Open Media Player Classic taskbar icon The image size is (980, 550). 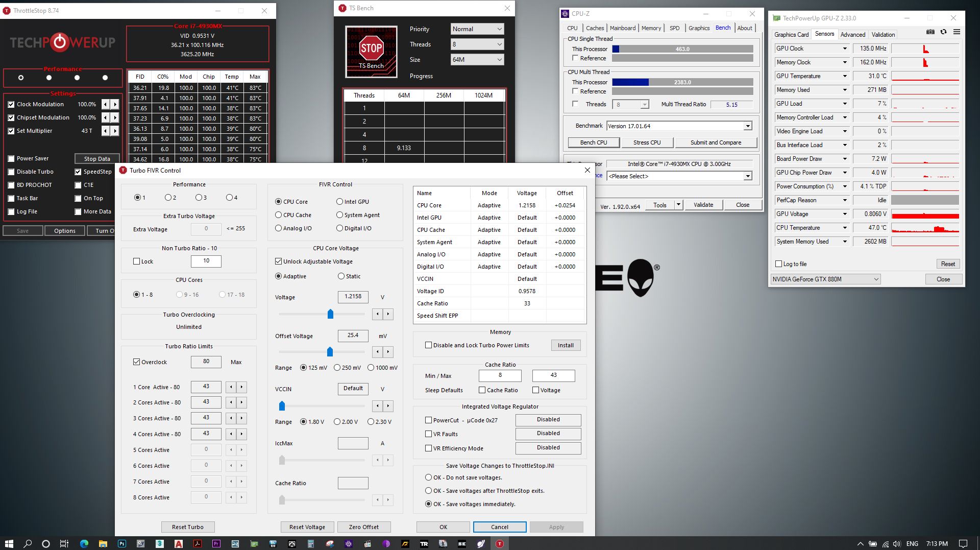tap(367, 543)
